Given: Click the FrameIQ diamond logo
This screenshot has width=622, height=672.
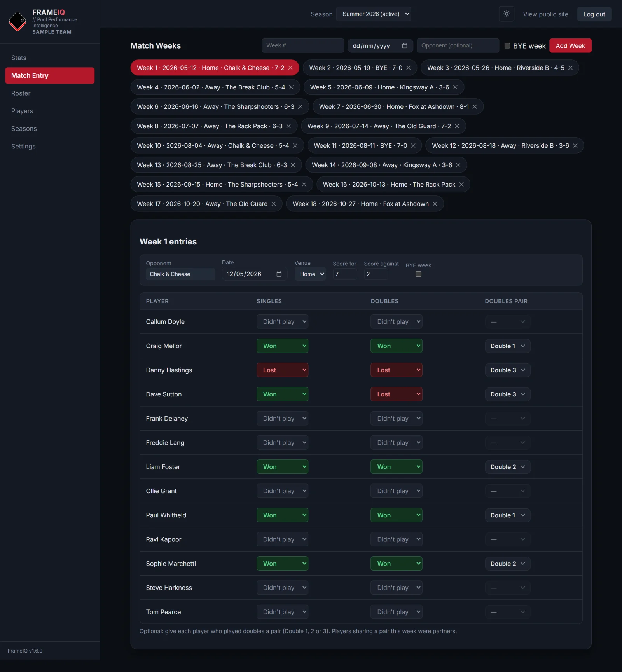Looking at the screenshot, I should (17, 21).
